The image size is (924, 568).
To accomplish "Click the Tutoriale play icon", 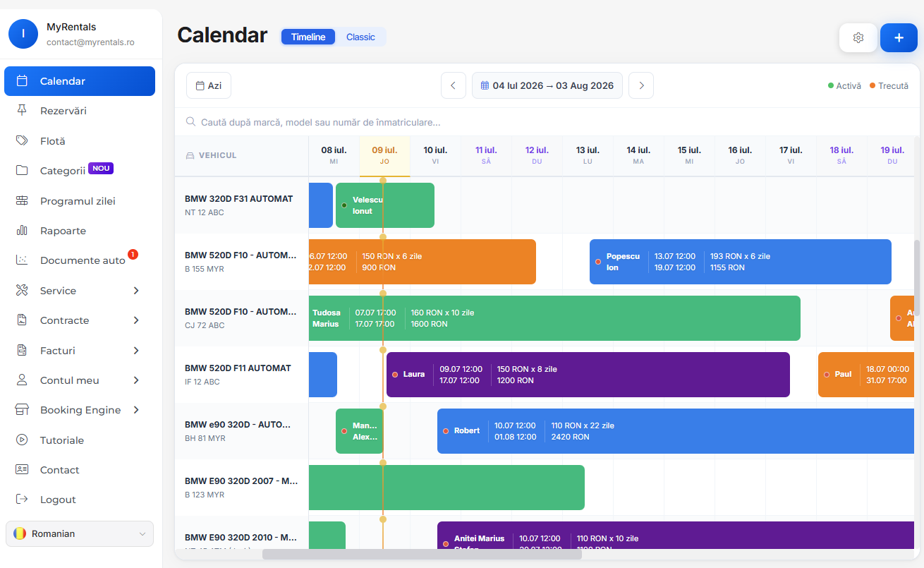I will coord(22,440).
